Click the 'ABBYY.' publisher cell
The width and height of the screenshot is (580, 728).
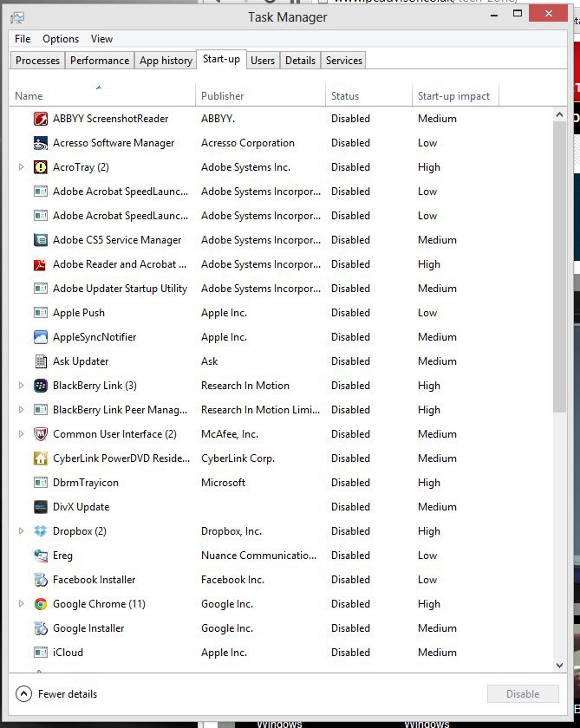coord(218,119)
